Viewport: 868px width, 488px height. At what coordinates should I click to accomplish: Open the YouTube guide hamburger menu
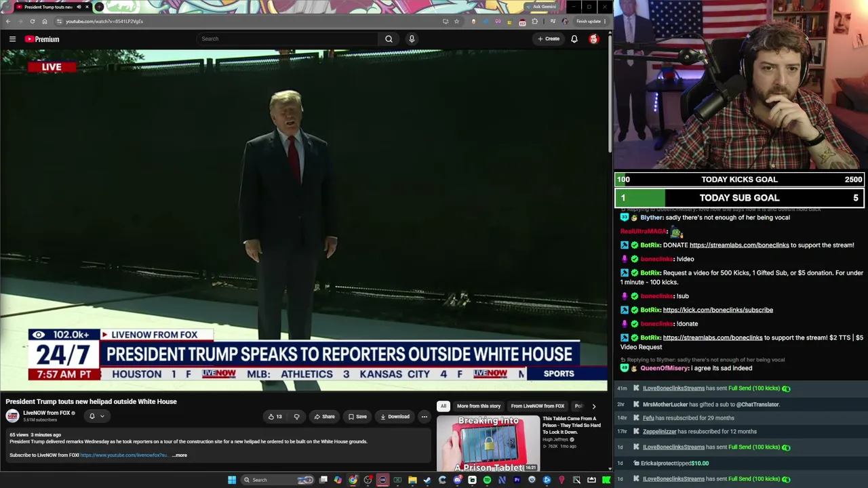point(12,39)
